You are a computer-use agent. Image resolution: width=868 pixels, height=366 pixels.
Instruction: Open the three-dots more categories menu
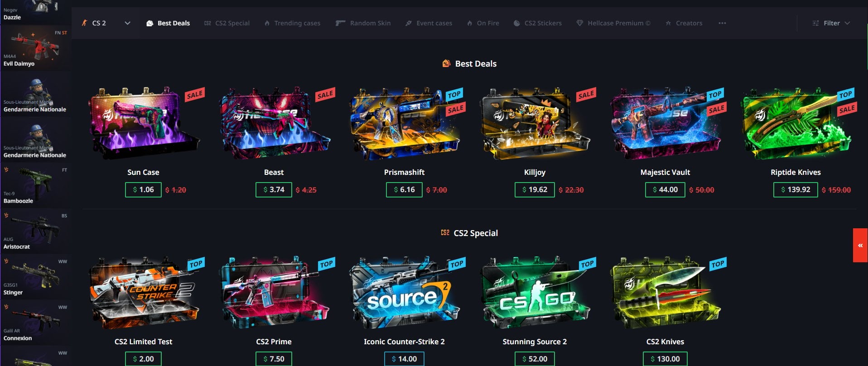coord(722,23)
